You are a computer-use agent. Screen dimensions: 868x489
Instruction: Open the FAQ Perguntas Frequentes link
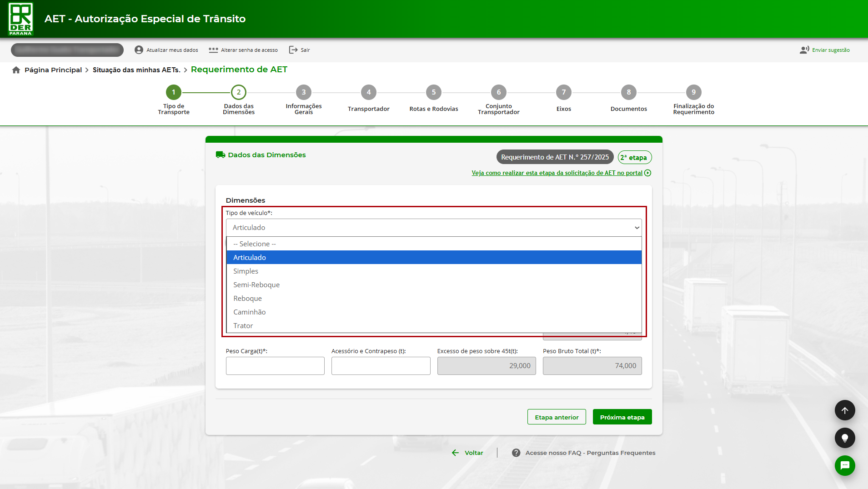[590, 453]
